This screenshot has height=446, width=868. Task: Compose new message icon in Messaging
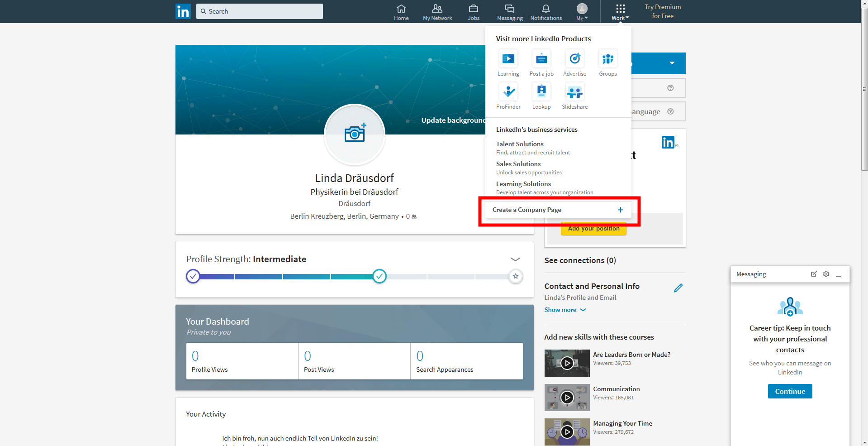[814, 274]
